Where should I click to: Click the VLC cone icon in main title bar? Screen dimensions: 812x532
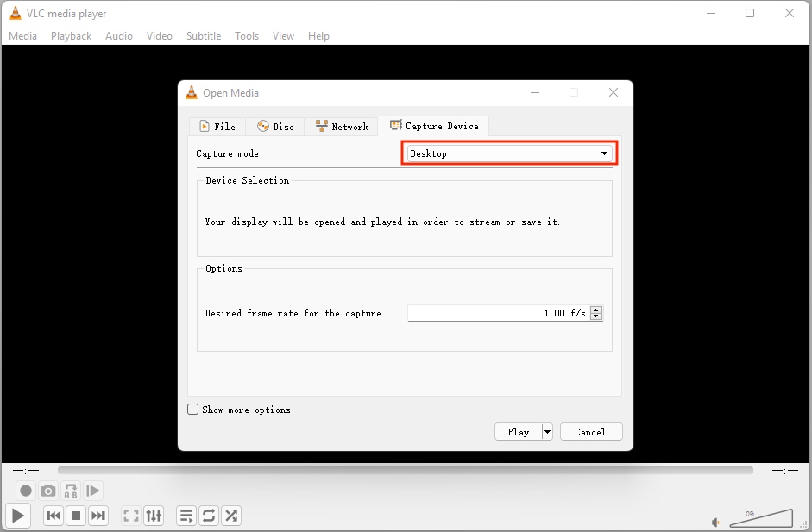(16, 14)
